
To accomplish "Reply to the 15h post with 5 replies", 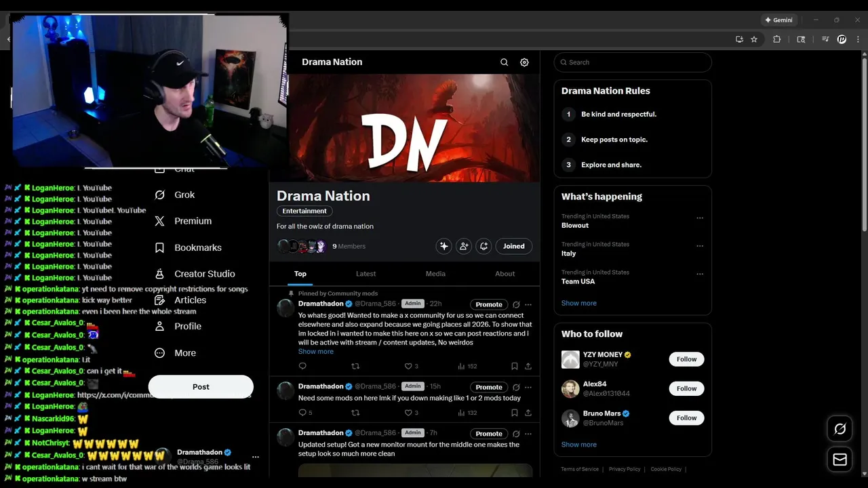I will point(305,412).
